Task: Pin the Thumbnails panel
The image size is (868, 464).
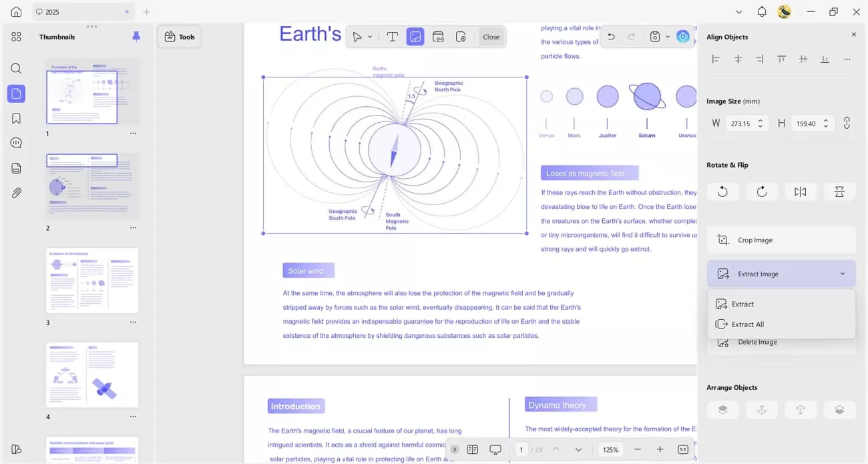Action: [x=136, y=37]
